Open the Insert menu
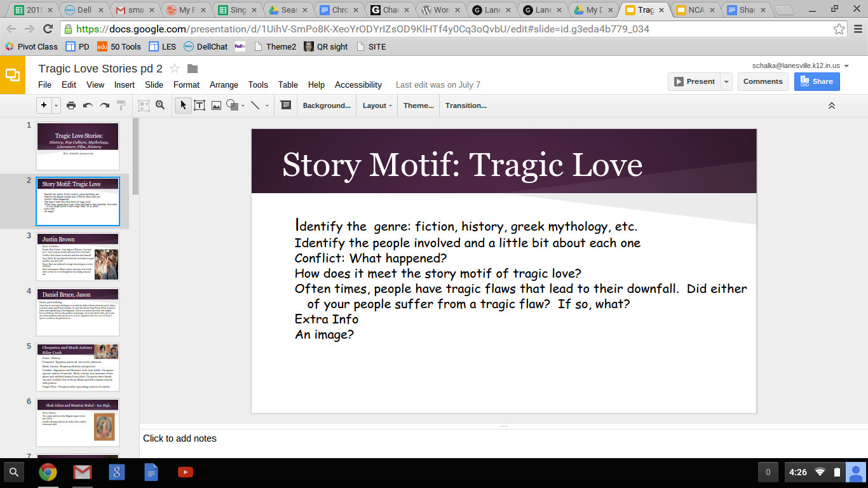868x488 pixels. click(124, 85)
